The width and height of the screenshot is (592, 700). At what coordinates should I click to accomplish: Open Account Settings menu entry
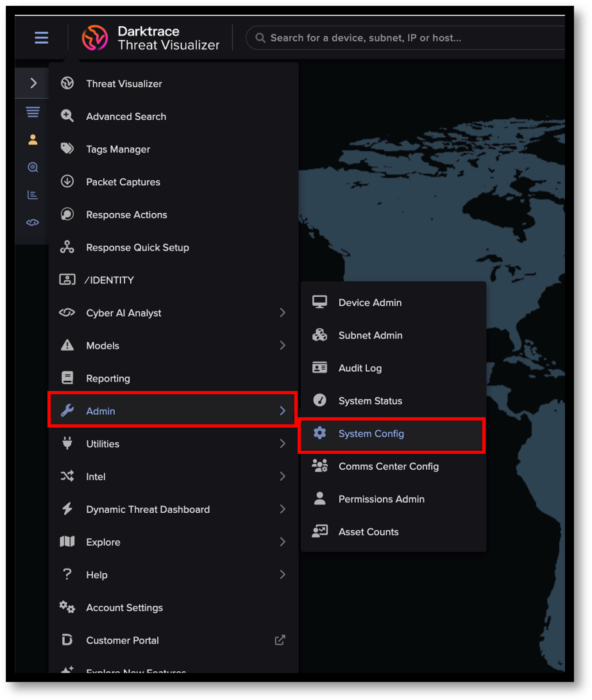tap(173, 608)
